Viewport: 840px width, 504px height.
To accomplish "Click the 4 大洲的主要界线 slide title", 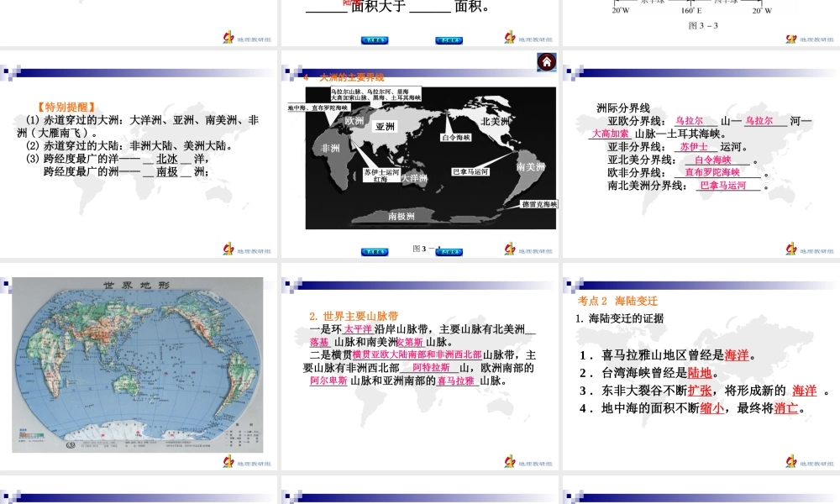I will 344,77.
